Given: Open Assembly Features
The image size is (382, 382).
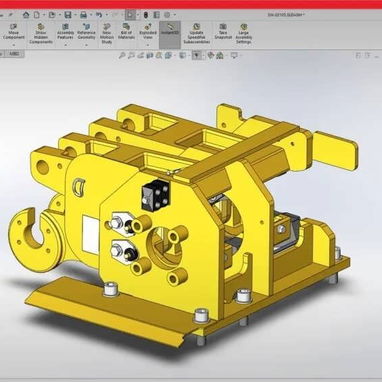Looking at the screenshot, I should pyautogui.click(x=65, y=32).
